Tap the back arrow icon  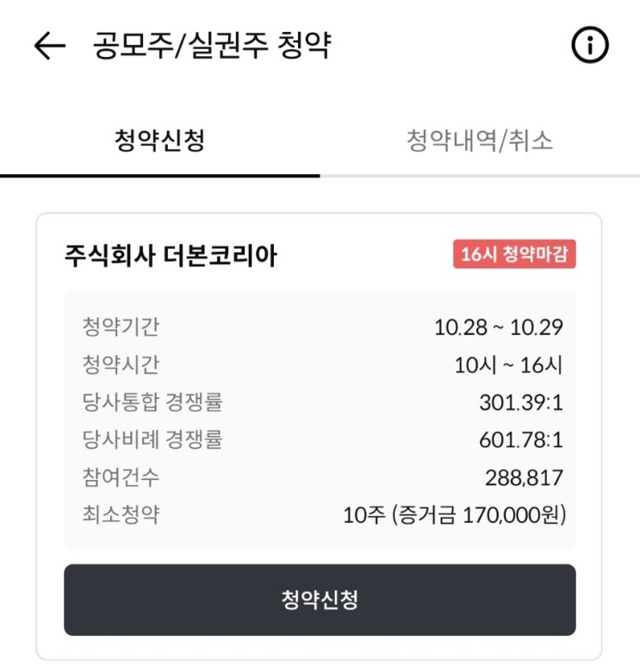pos(50,47)
